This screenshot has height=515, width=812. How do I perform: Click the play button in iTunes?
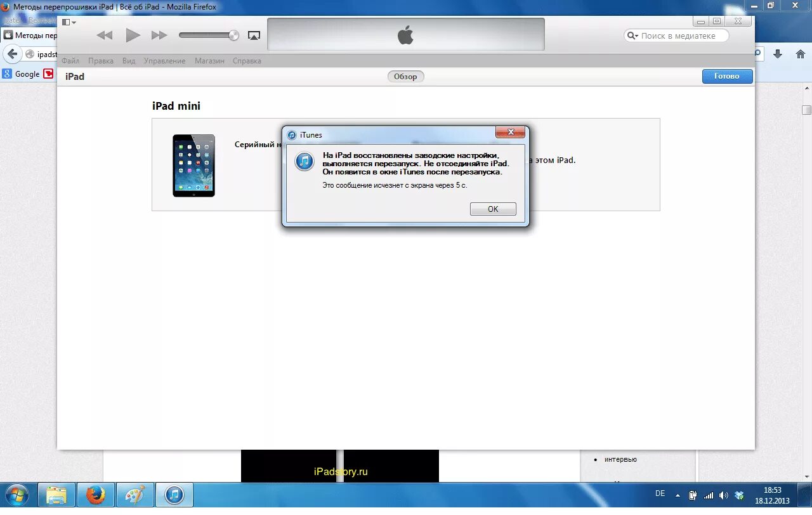[x=133, y=36]
